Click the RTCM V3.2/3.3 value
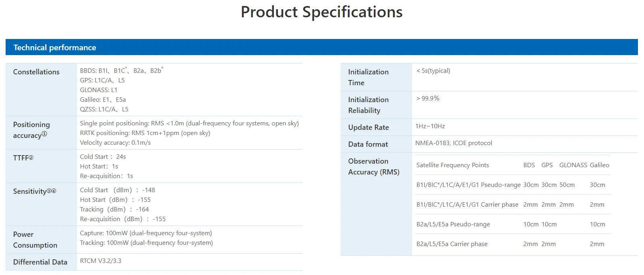 pos(100,261)
